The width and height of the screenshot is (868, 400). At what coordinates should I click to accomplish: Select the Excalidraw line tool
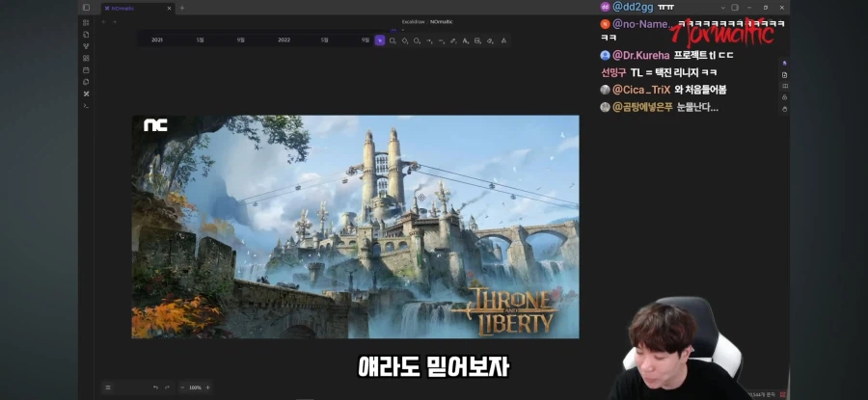[x=441, y=40]
